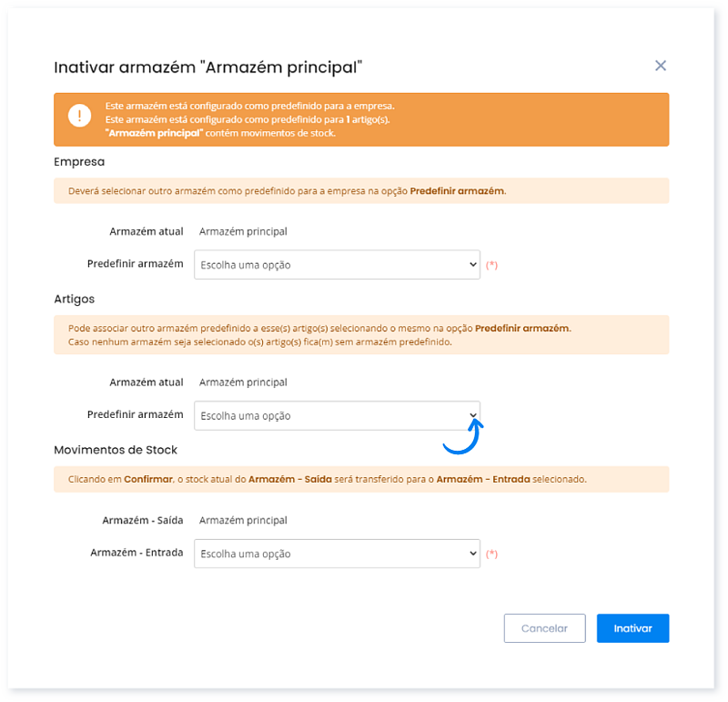Click the dialog title "Inativar armazém"
Image resolution: width=728 pixels, height=702 pixels.
coord(208,66)
